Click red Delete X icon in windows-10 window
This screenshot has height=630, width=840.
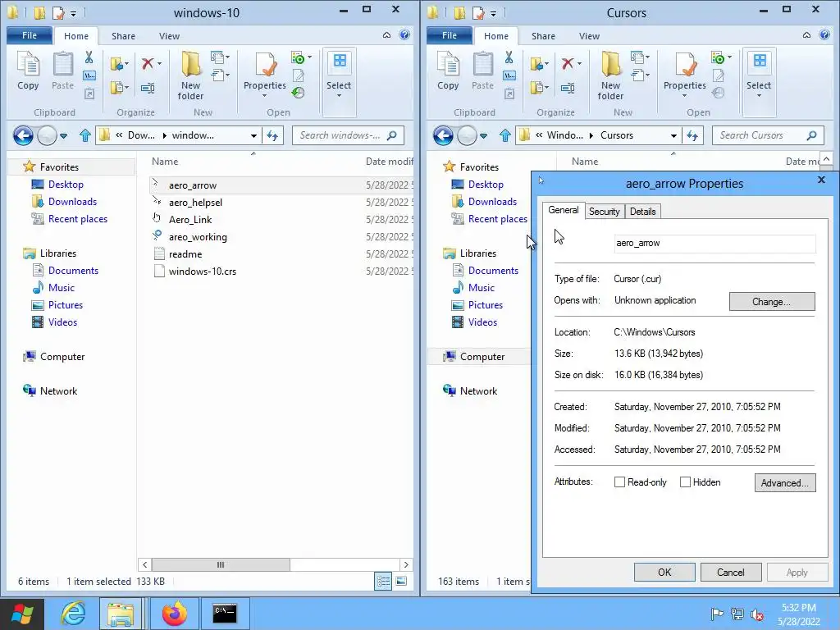(148, 64)
